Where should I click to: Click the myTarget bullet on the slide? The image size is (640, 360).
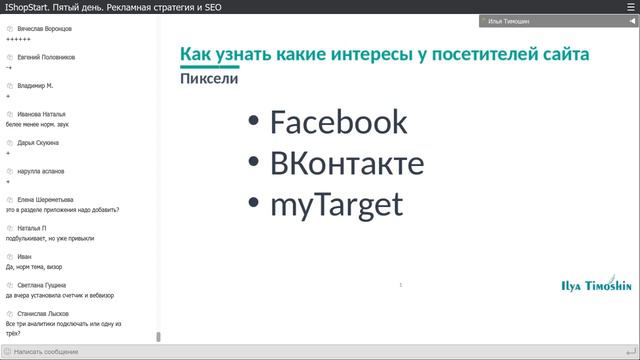337,205
